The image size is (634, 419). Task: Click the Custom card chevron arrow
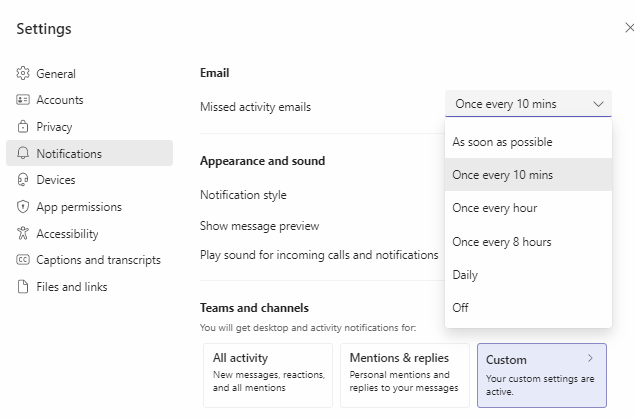point(590,358)
